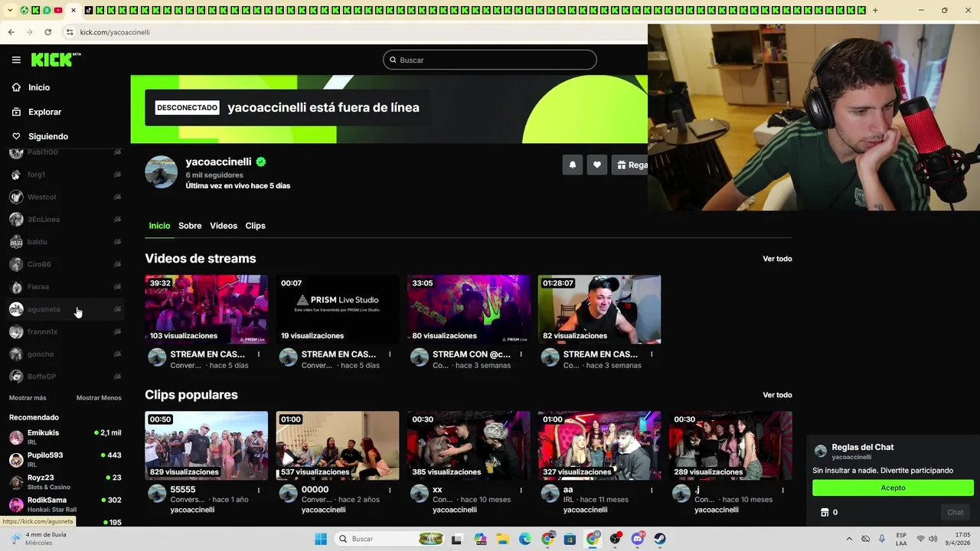Open Microsoft Store in the taskbar
Image resolution: width=980 pixels, height=551 pixels.
(x=570, y=539)
